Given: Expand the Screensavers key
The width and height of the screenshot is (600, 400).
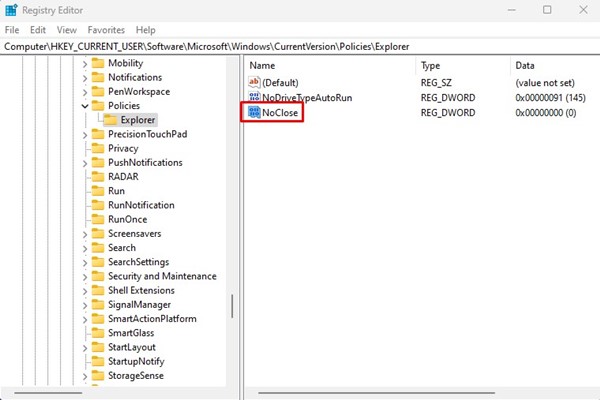Looking at the screenshot, I should [x=85, y=233].
